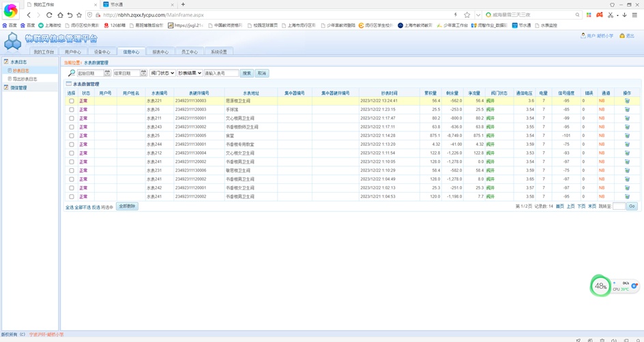Image resolution: width=644 pixels, height=342 pixels.
Task: Open the small arrow next to scissors icon
Action: 617,15
